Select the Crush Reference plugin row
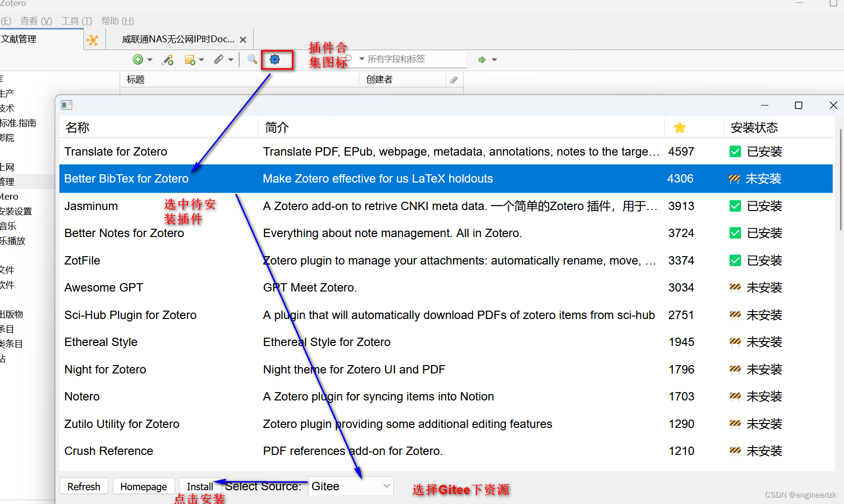The width and height of the screenshot is (844, 504). coord(446,451)
